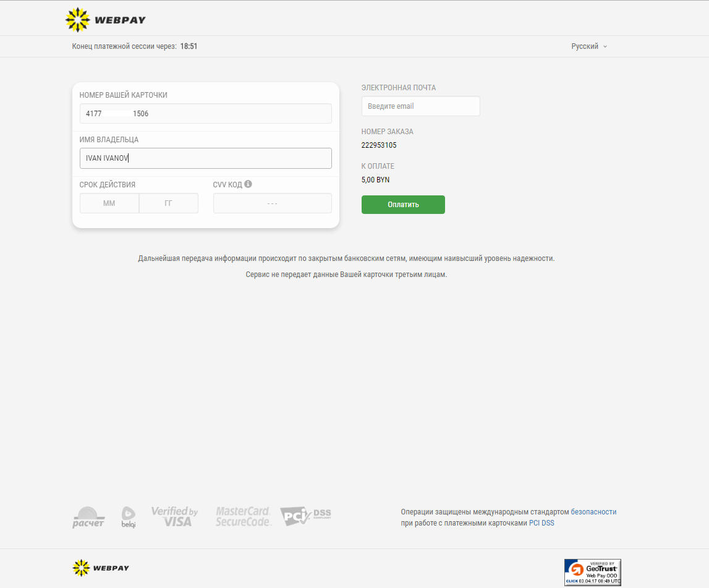Click the GeoTrust verified seal
This screenshot has height=588, width=709.
[x=592, y=572]
